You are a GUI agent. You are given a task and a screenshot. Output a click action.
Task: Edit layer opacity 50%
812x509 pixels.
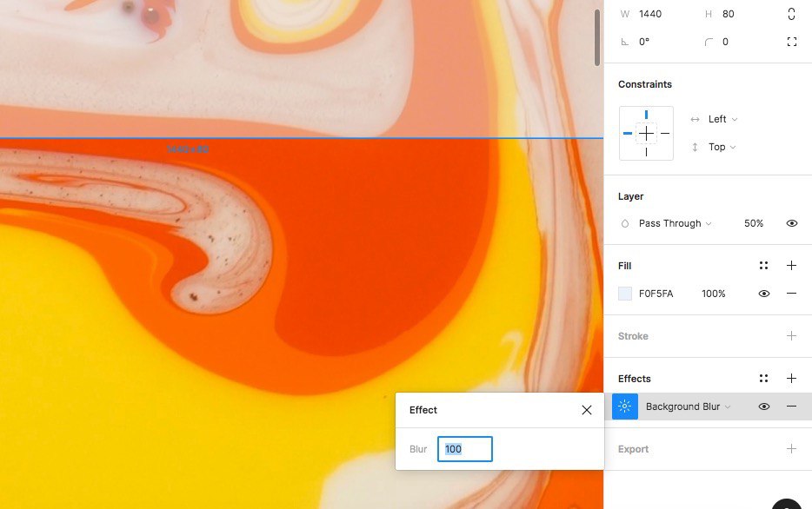click(754, 223)
